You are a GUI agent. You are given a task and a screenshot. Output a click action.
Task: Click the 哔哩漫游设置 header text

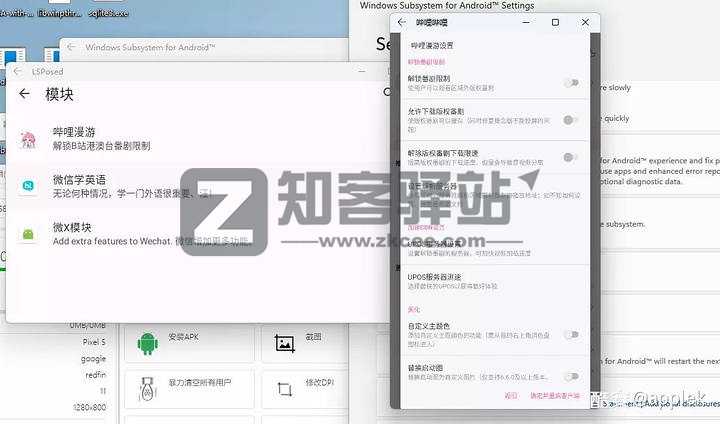tap(432, 45)
